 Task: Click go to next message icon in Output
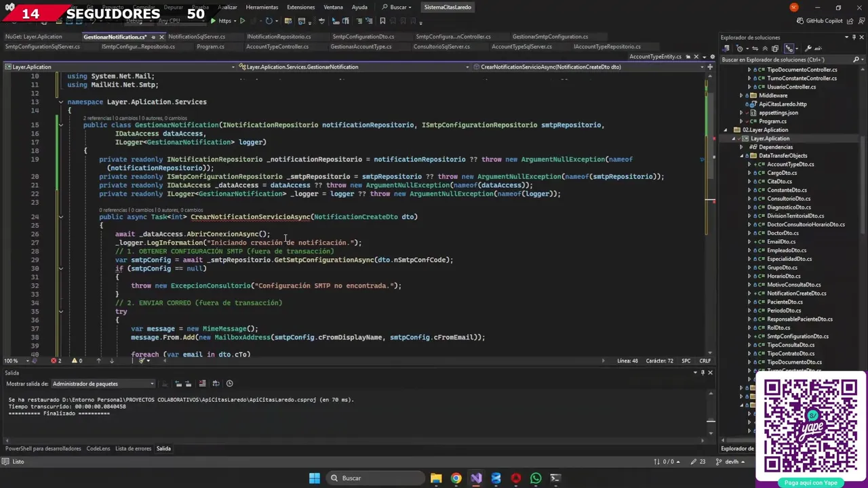[x=189, y=384]
